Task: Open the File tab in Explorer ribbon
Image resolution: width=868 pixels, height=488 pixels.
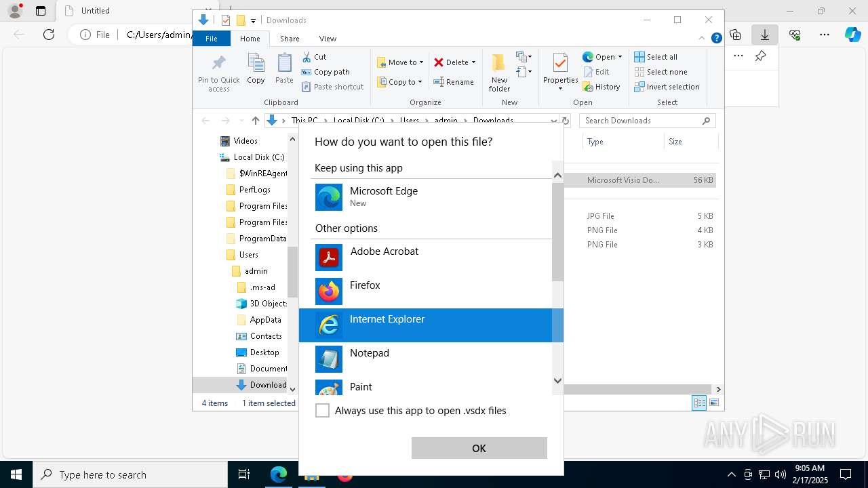Action: tap(212, 39)
